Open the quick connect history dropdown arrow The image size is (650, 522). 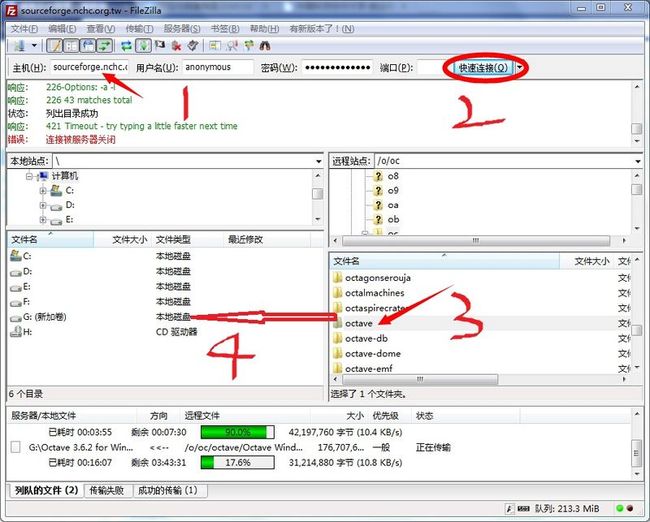click(519, 68)
